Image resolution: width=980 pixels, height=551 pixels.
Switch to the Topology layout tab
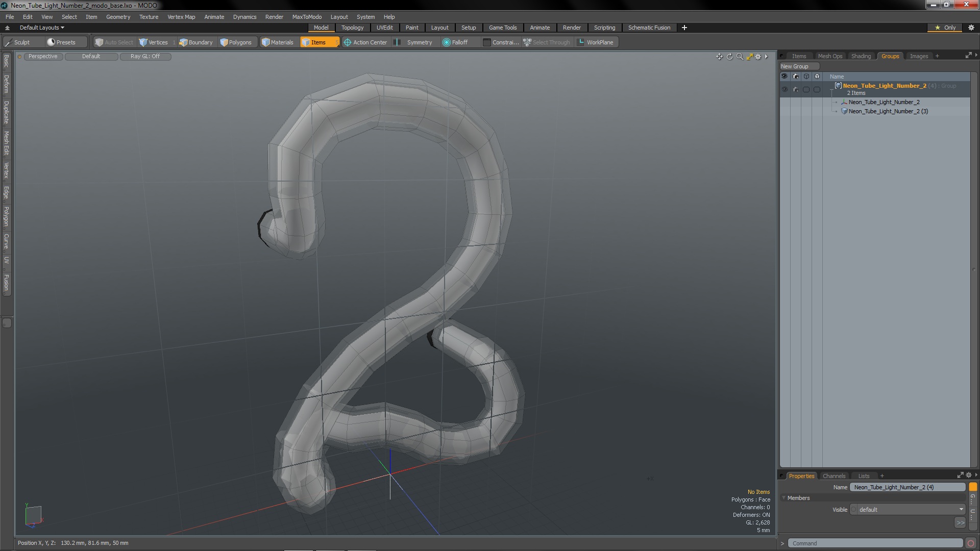352,28
